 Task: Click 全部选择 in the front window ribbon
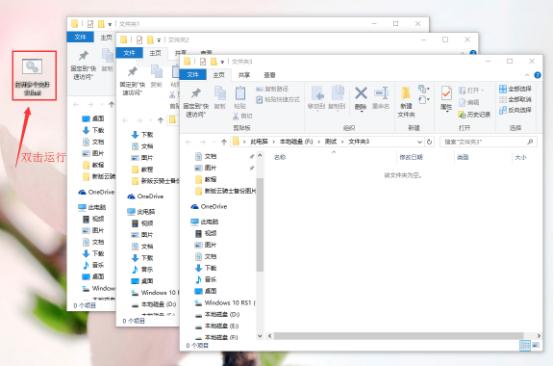(x=515, y=89)
